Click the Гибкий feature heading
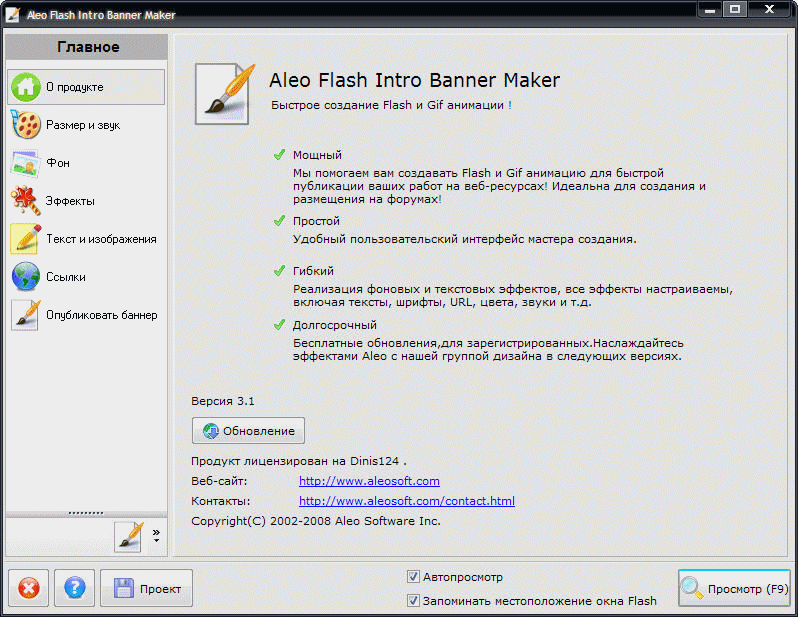The image size is (798, 617). [313, 271]
